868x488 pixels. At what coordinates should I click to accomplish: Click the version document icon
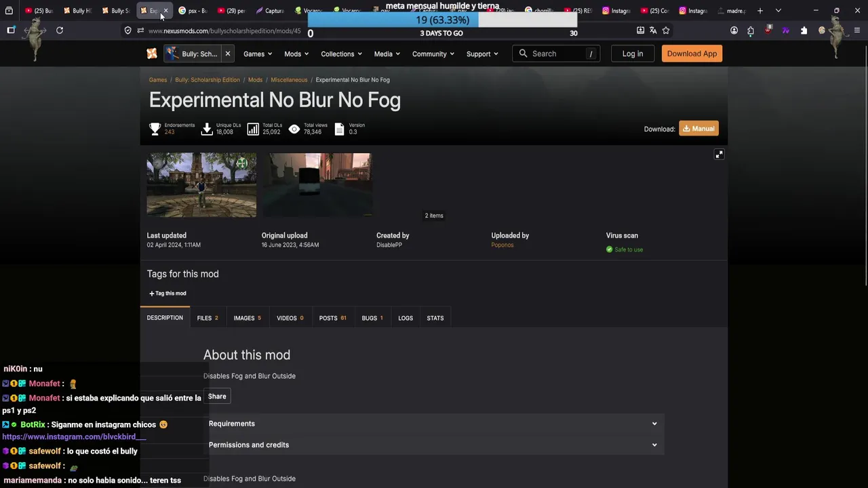tap(340, 129)
